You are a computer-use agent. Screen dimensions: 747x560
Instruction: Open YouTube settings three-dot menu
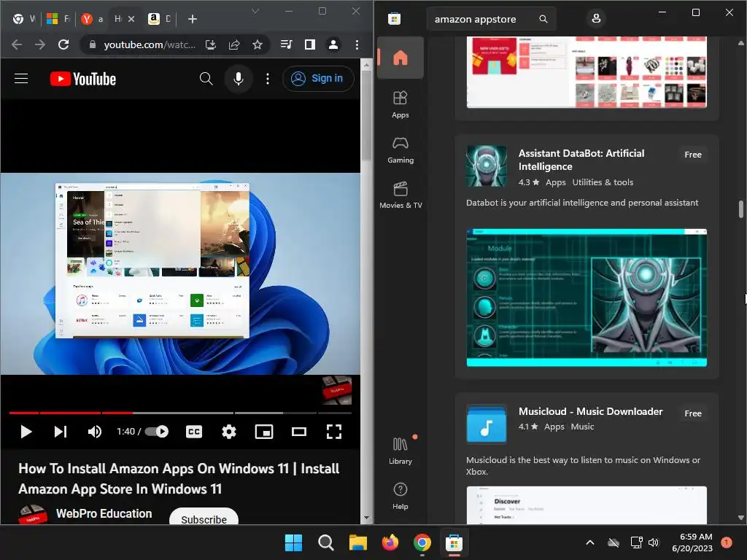pyautogui.click(x=267, y=79)
